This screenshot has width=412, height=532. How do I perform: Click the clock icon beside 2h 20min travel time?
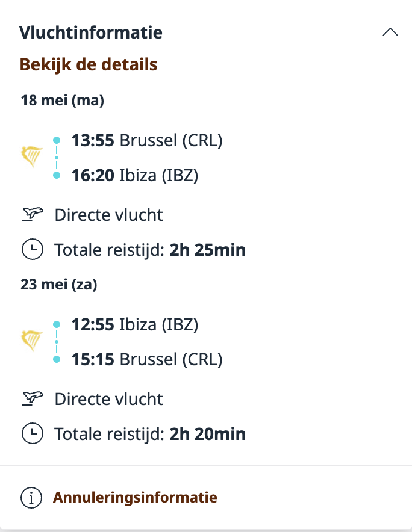point(33,433)
